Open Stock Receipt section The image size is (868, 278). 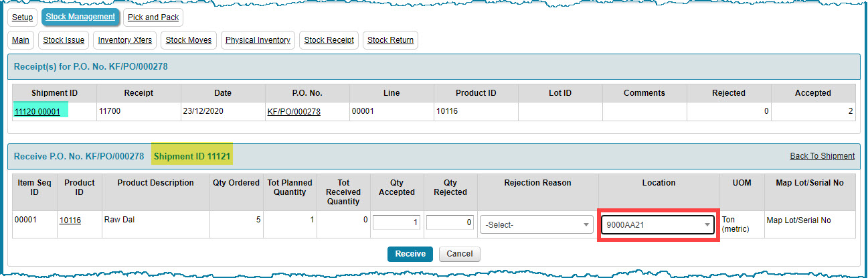[329, 40]
